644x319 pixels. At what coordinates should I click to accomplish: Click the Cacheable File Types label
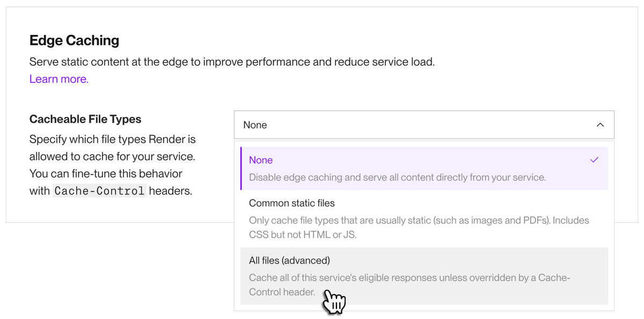tap(85, 119)
